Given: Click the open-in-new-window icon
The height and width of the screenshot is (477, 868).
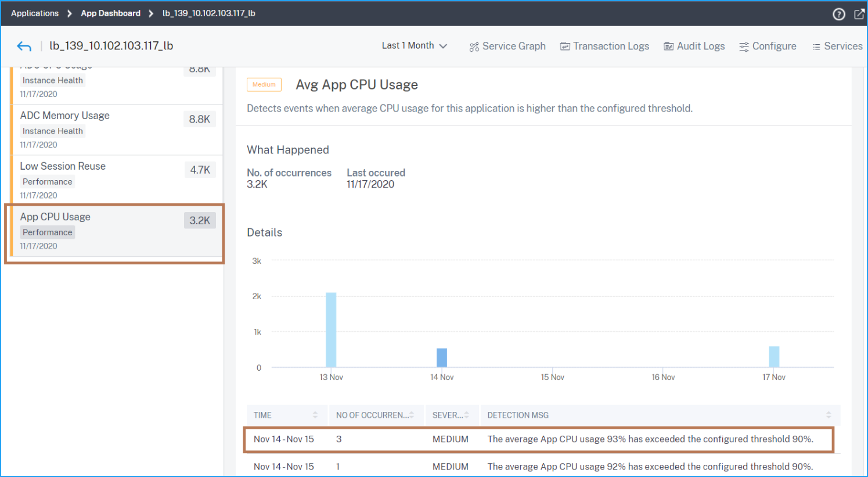Looking at the screenshot, I should (859, 14).
